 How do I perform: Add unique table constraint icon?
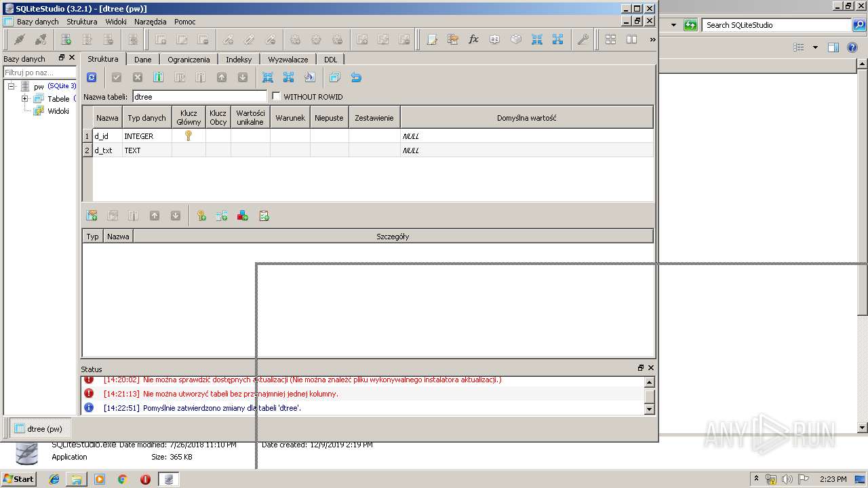pos(243,216)
